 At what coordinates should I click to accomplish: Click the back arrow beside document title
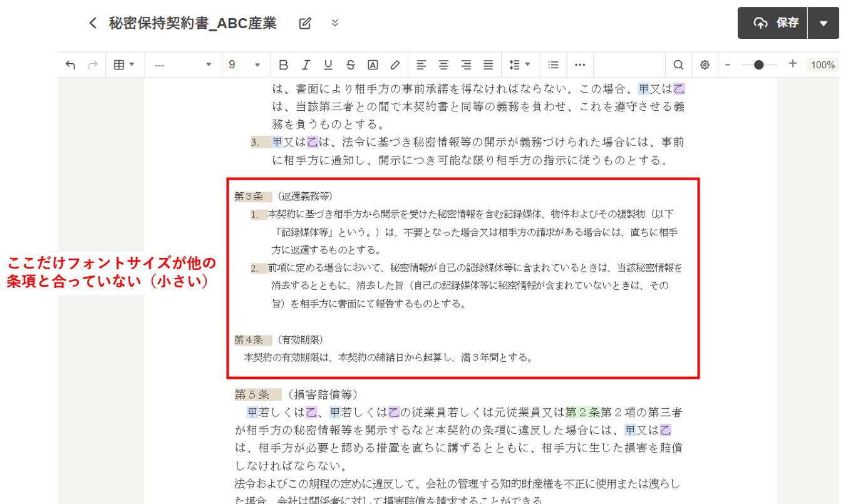coord(93,23)
